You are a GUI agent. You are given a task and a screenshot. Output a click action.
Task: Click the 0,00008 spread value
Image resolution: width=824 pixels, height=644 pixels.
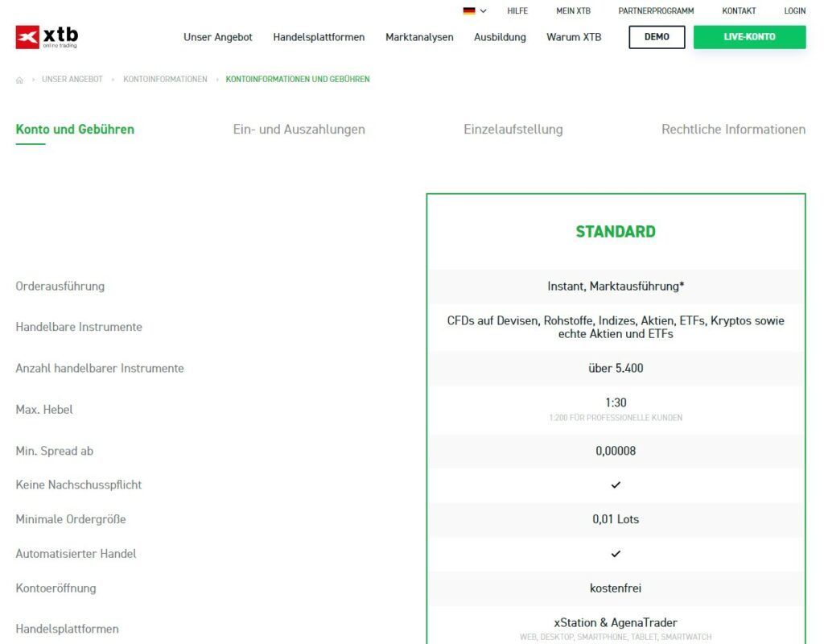[616, 451]
